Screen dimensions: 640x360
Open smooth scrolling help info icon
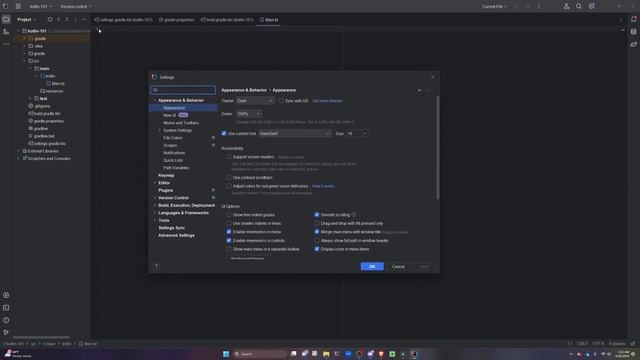pos(354,215)
